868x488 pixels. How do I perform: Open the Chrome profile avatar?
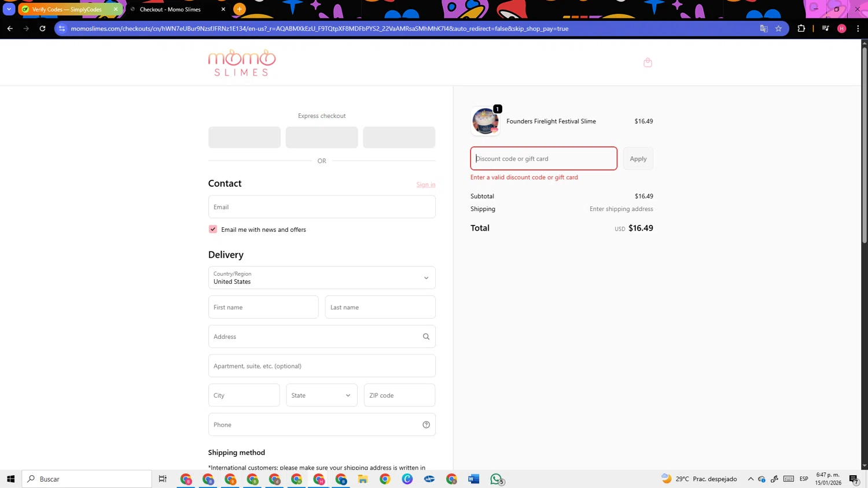[842, 28]
